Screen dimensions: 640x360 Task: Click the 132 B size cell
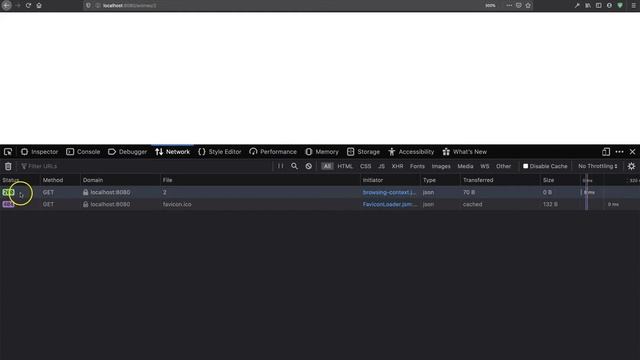pyautogui.click(x=550, y=204)
